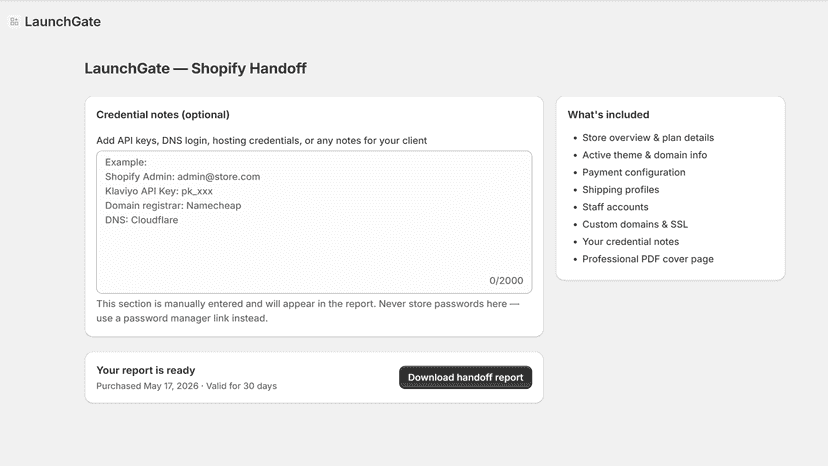Select the 'Professional PDF cover page' item

point(648,259)
